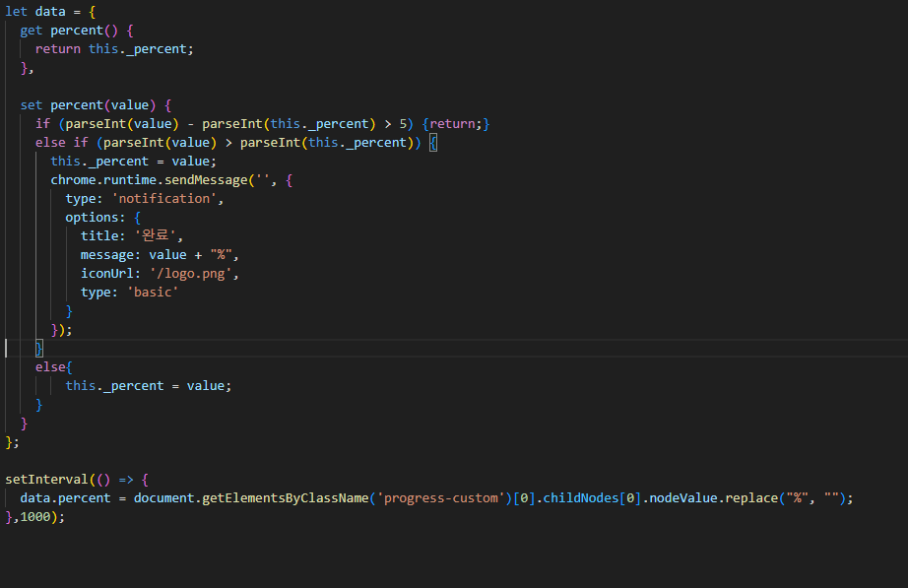Click highlighted closing brace on cursor line
The image size is (908, 588).
(38, 348)
